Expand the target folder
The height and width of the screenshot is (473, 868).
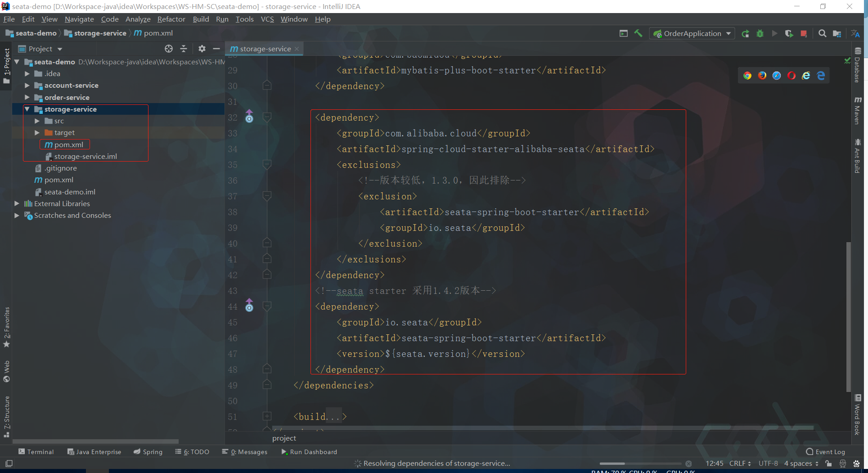[37, 132]
